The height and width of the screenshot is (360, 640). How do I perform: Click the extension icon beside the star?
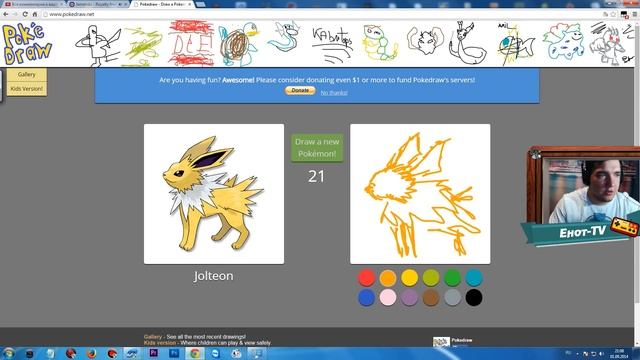[624, 15]
